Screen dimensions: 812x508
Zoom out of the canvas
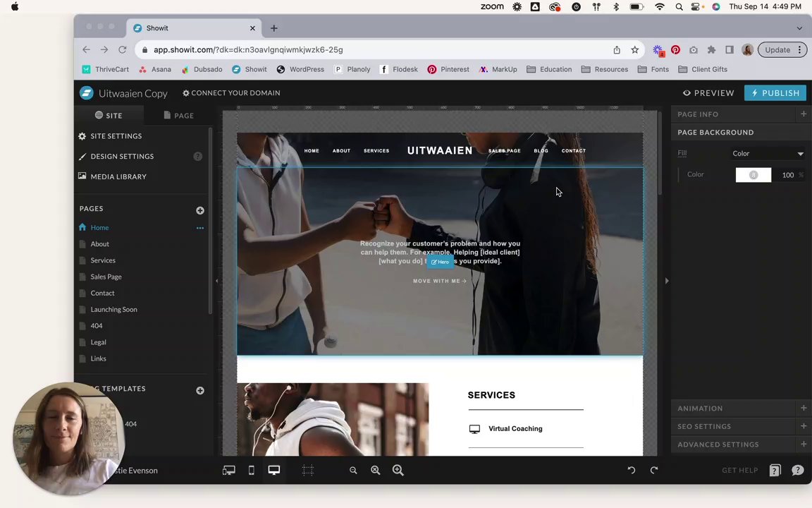(353, 470)
